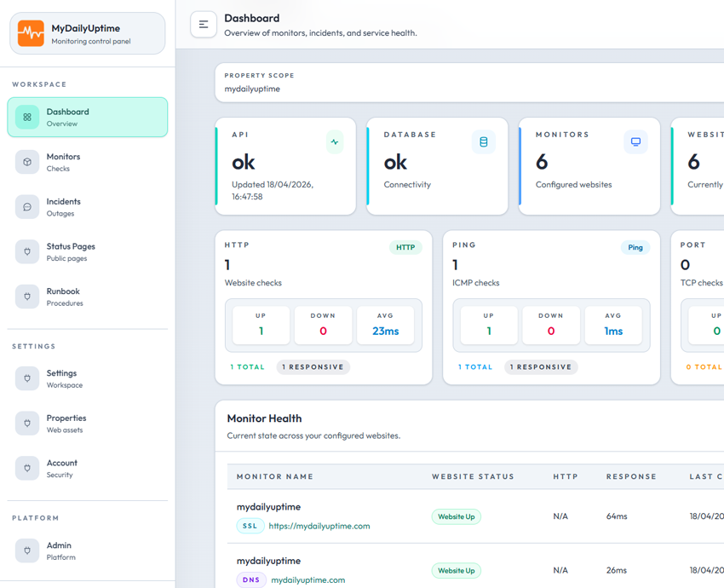Click the DNS tag in second monitor row
The height and width of the screenshot is (588, 724).
point(251,579)
